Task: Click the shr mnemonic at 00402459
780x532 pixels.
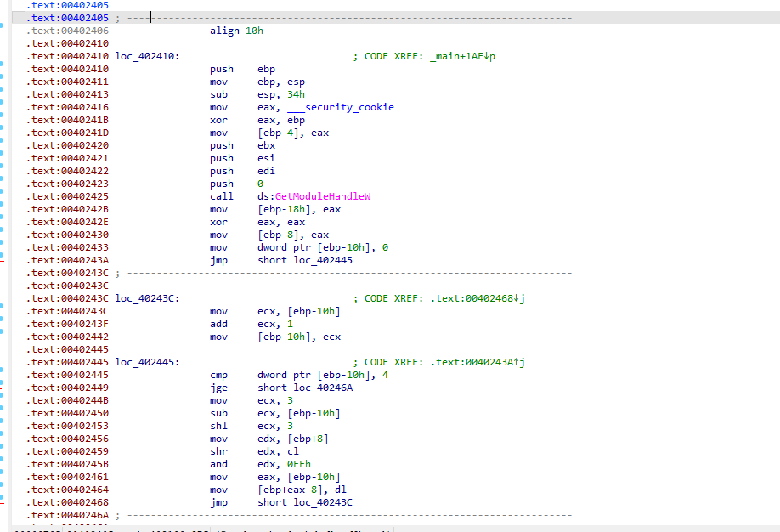Action: pos(218,451)
